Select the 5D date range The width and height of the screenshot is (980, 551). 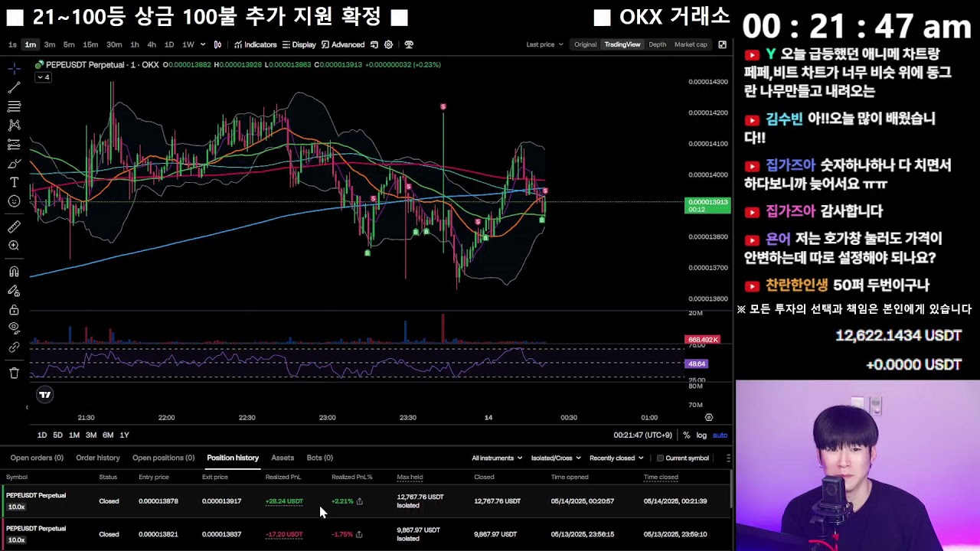pyautogui.click(x=57, y=435)
